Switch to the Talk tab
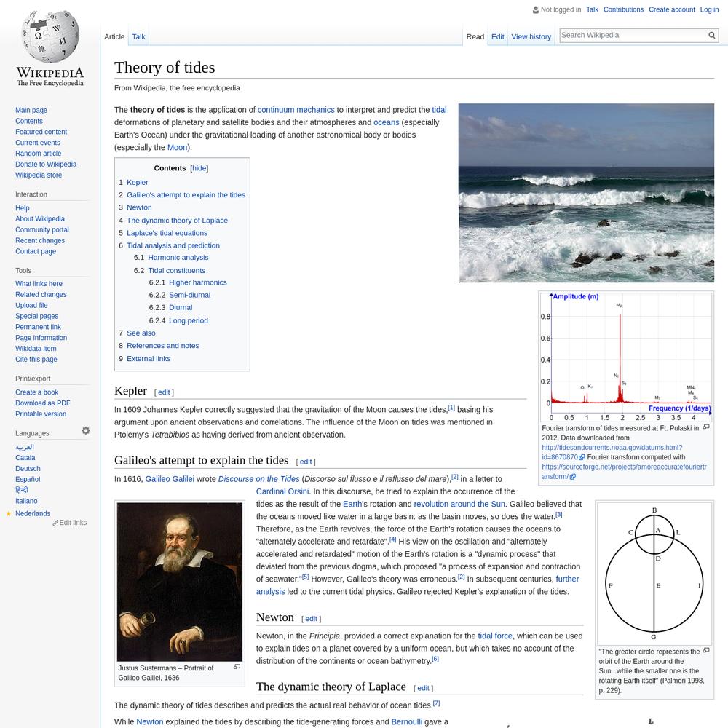728x728 pixels. point(138,36)
